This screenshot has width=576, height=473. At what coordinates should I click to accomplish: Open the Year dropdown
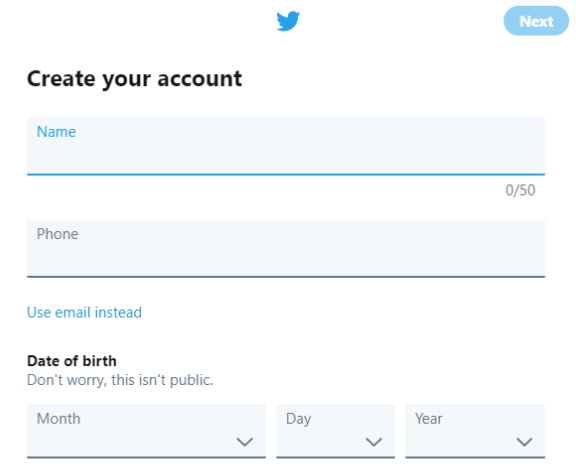point(475,431)
